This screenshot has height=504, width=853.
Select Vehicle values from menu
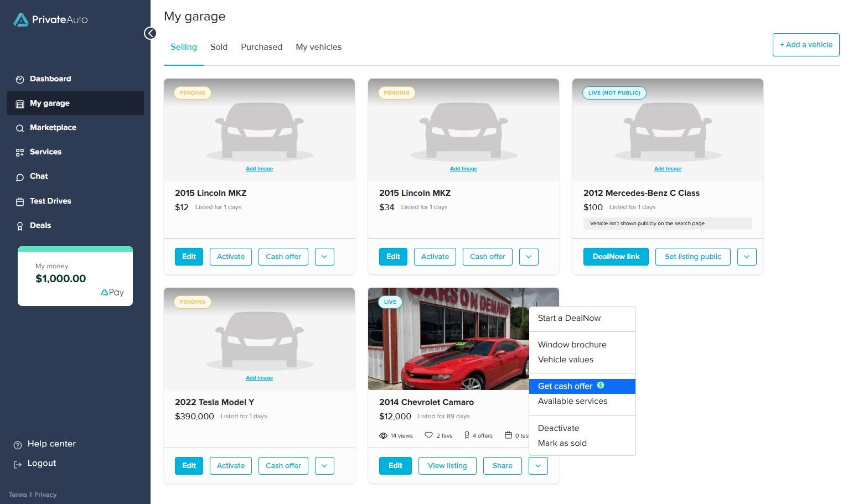point(582,360)
